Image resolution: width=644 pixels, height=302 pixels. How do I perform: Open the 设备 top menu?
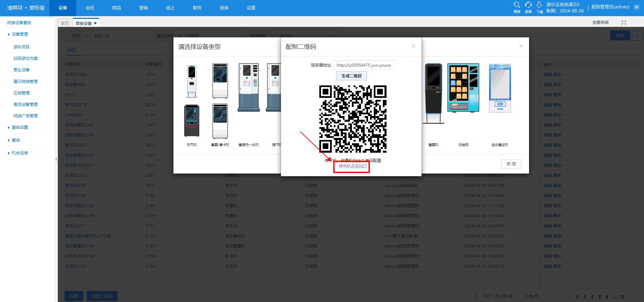(x=63, y=8)
